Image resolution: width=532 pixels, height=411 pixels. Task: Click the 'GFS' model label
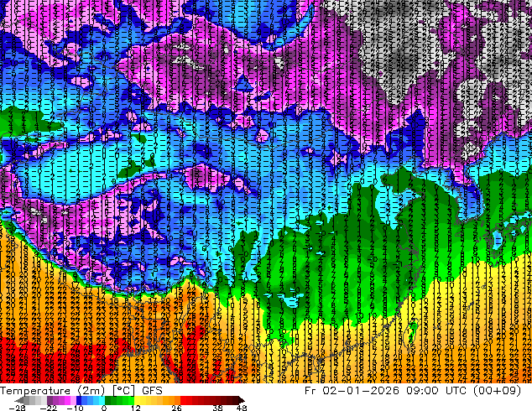pos(152,391)
